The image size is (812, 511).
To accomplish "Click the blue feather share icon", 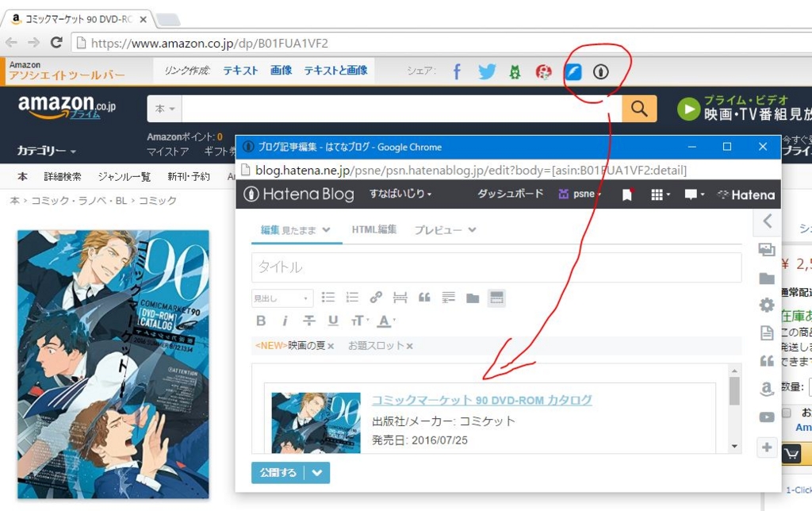I will (x=573, y=71).
